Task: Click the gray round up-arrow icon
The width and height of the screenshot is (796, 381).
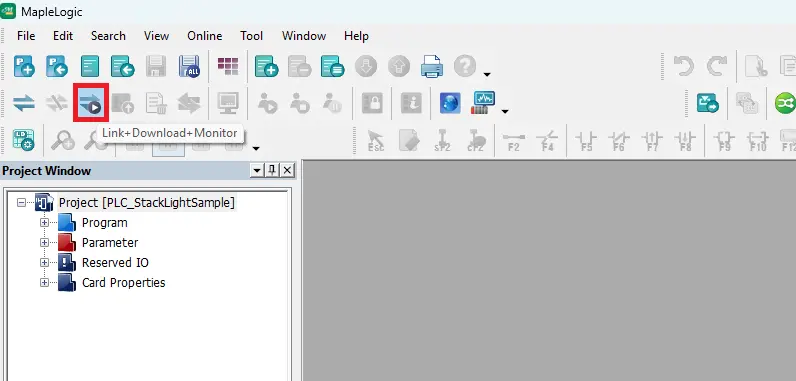Action: [x=399, y=66]
